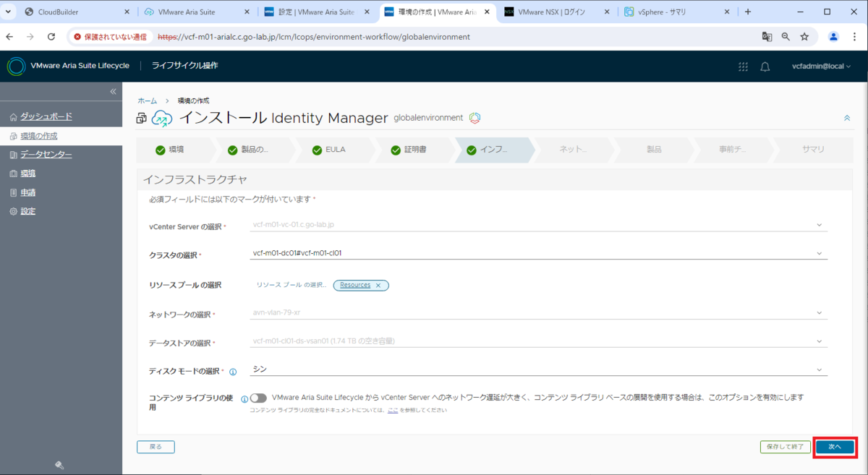868x475 pixels.
Task: Collapse the left sidebar with double-chevron
Action: click(x=113, y=91)
